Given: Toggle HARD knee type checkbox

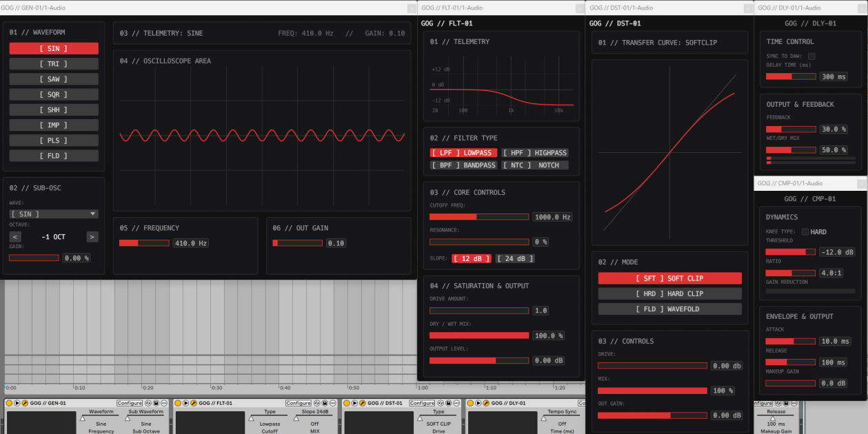Looking at the screenshot, I should (805, 232).
